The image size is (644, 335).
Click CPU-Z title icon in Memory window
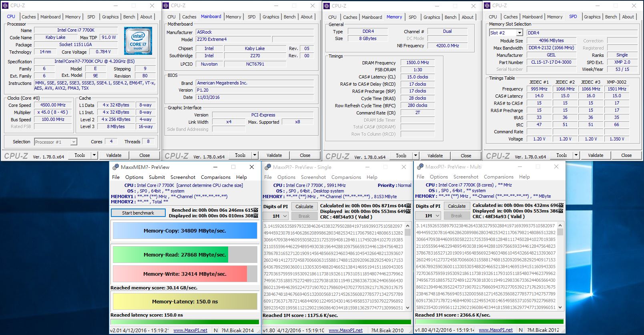327,6
